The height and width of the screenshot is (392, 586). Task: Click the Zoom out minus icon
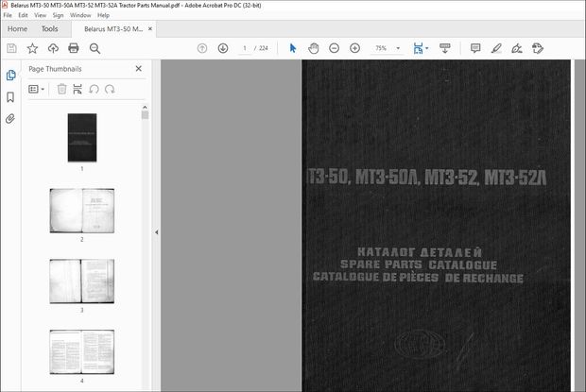(335, 48)
